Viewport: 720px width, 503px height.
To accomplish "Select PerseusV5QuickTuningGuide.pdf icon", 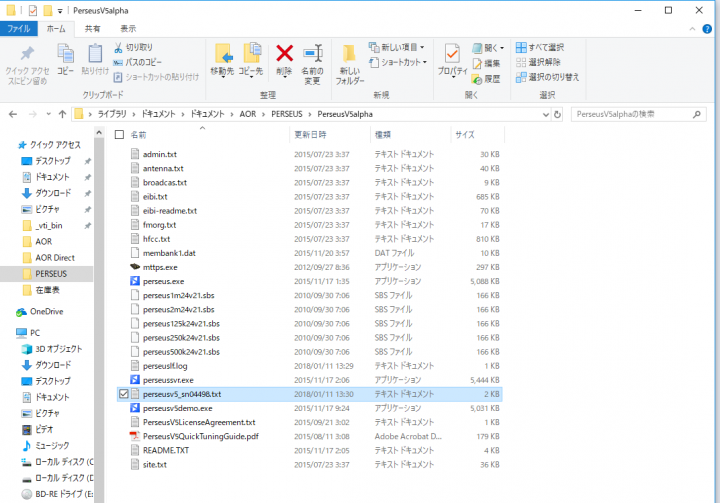I will point(135,436).
